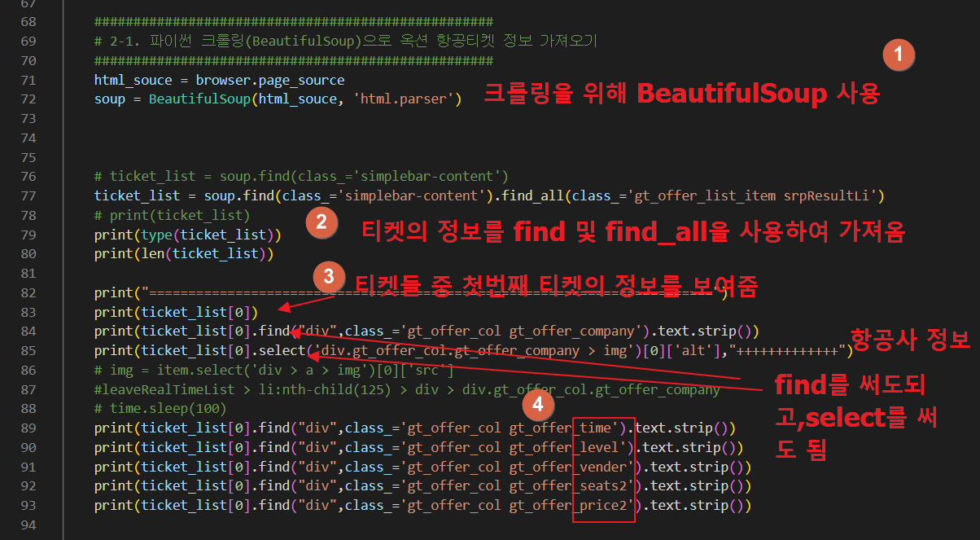The image size is (980, 540).
Task: Click line number 93 in the gutter
Action: 28,505
